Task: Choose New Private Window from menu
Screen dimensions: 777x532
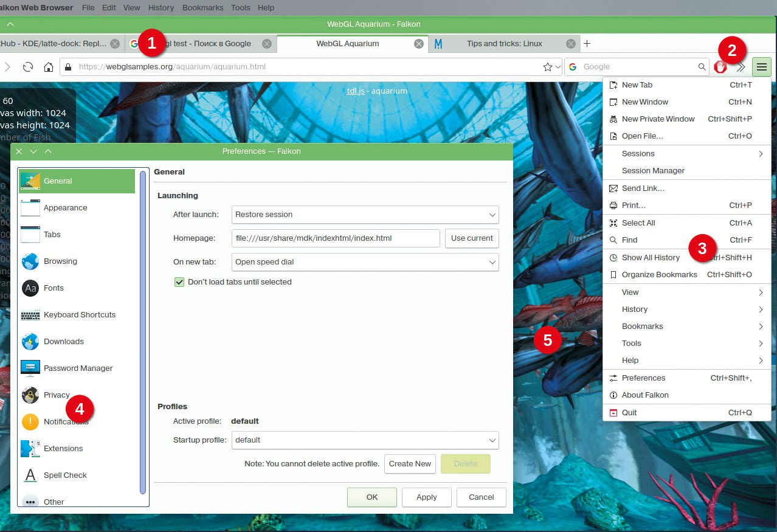Action: 658,119
